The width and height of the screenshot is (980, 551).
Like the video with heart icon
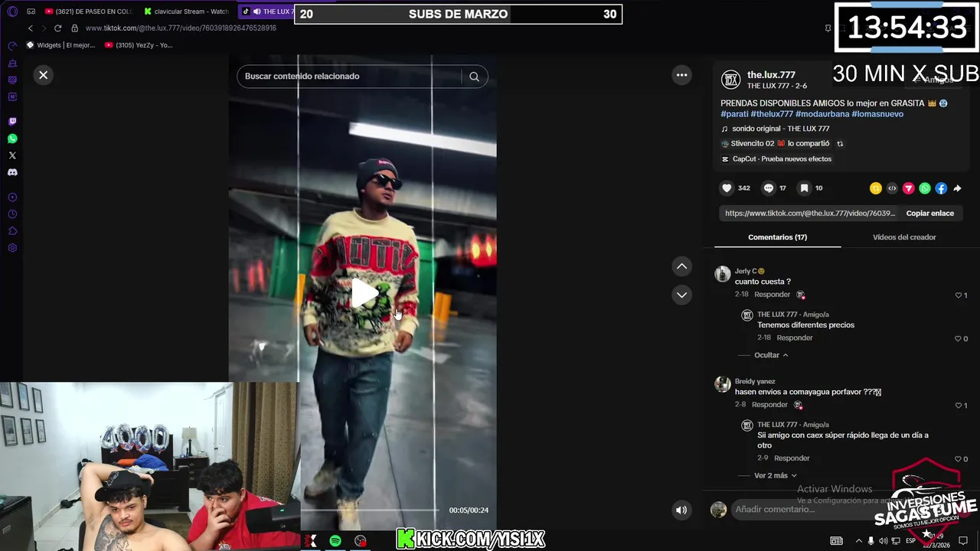coord(727,188)
